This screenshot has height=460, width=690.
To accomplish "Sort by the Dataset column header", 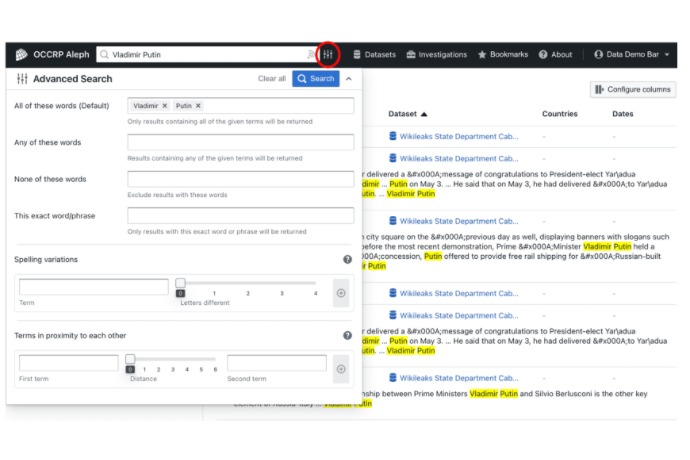I will [402, 114].
